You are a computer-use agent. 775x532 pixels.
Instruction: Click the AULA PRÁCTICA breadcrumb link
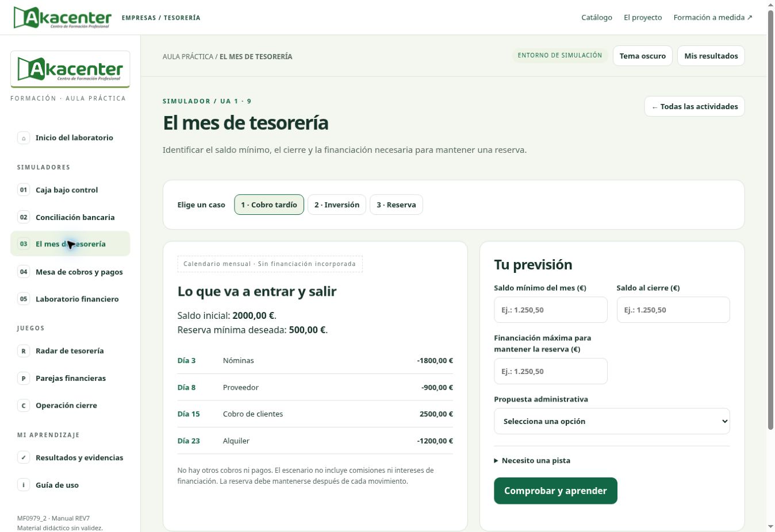[188, 56]
